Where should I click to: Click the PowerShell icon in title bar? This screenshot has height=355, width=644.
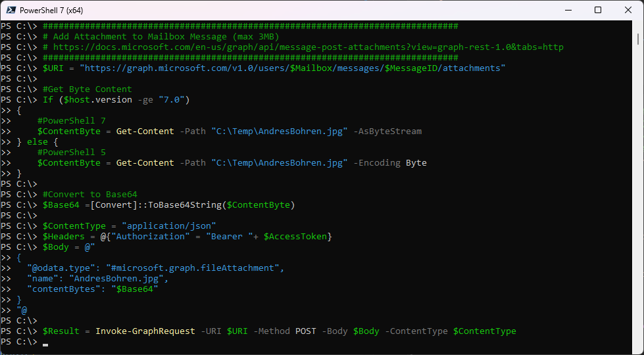click(11, 11)
